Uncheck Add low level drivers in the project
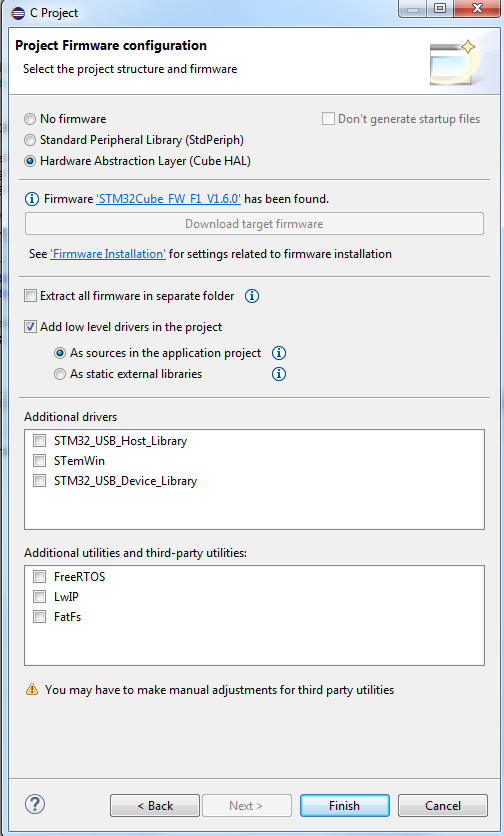 click(30, 327)
